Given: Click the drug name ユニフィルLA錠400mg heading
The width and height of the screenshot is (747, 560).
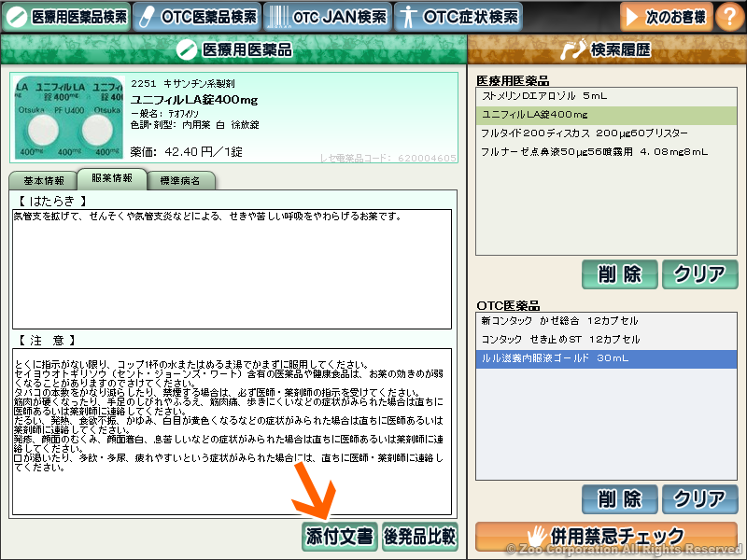Looking at the screenshot, I should 194,100.
